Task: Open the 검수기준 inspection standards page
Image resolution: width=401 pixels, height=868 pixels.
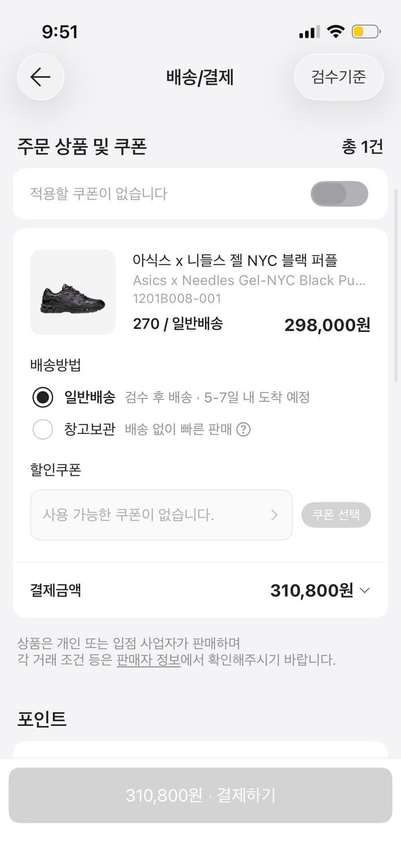Action: tap(338, 77)
